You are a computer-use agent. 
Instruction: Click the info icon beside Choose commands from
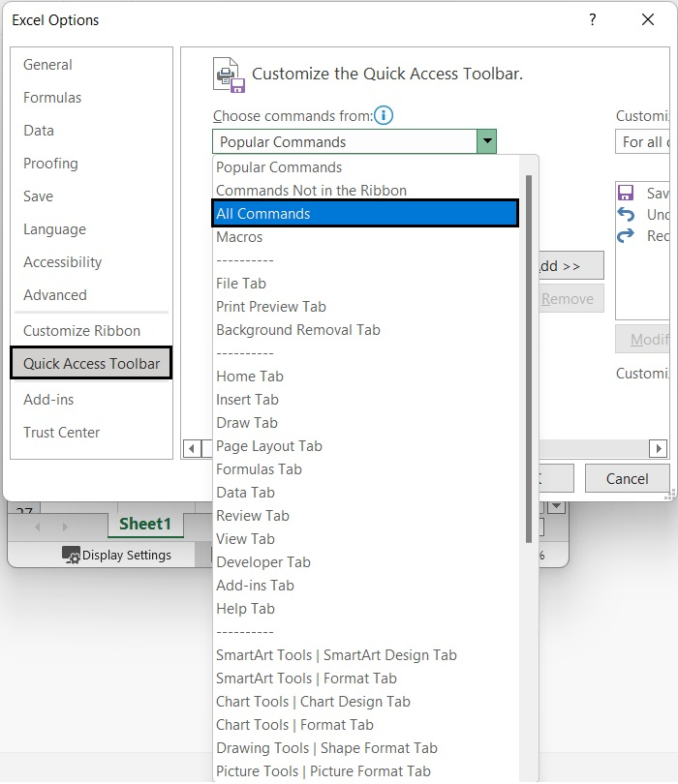pos(384,115)
